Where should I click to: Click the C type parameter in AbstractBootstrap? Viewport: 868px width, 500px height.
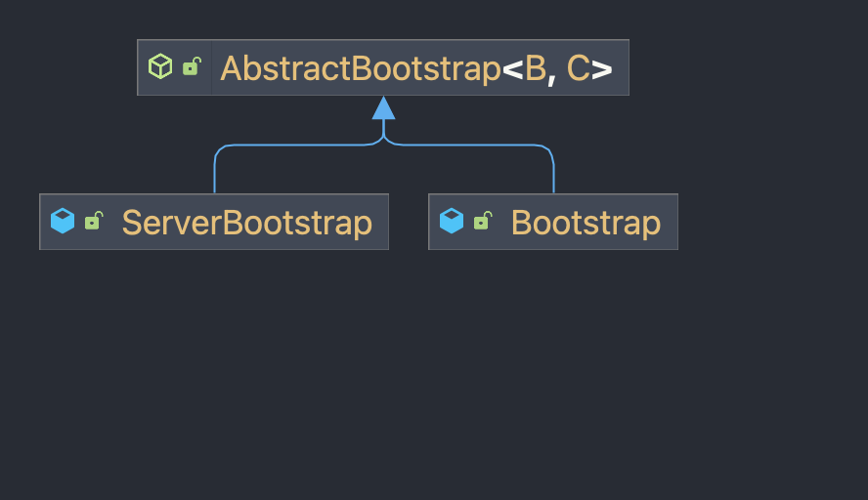[578, 68]
